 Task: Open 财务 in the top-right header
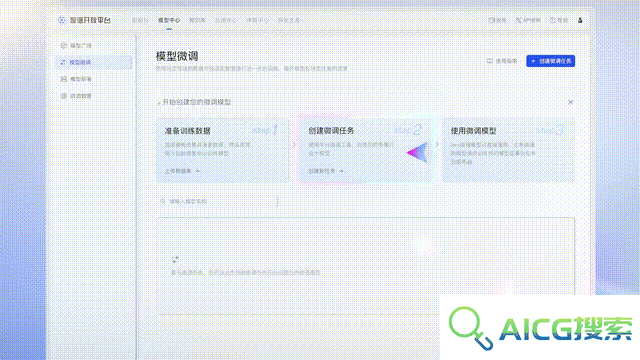coord(498,20)
